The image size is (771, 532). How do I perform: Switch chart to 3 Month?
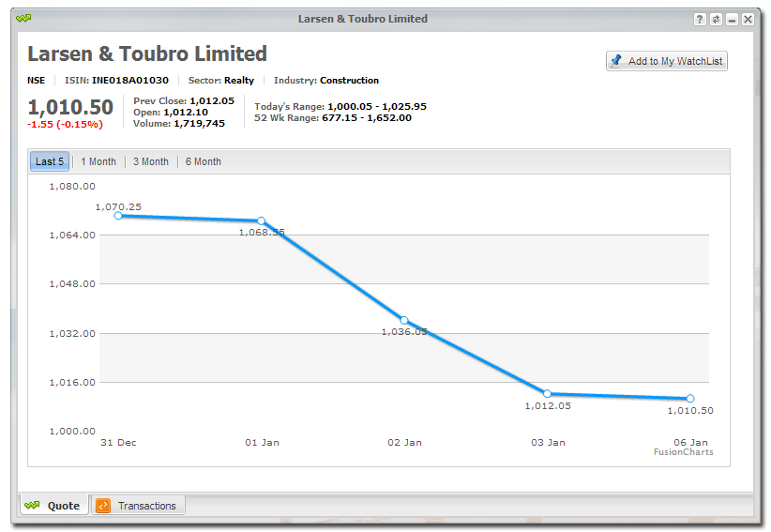click(150, 161)
